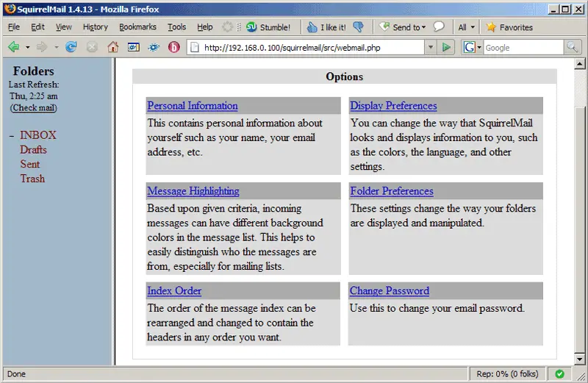
Task: Click the 'Done' status bar text
Action: click(x=16, y=374)
